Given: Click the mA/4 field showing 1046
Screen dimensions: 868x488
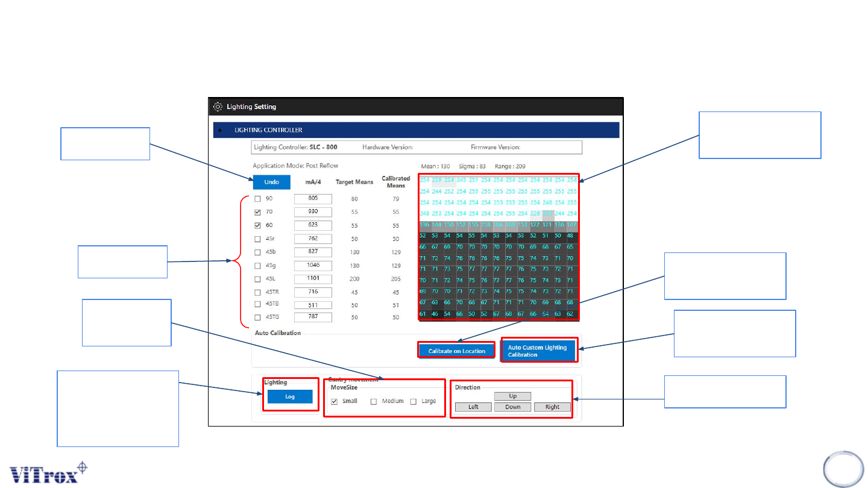Looking at the screenshot, I should tap(313, 265).
